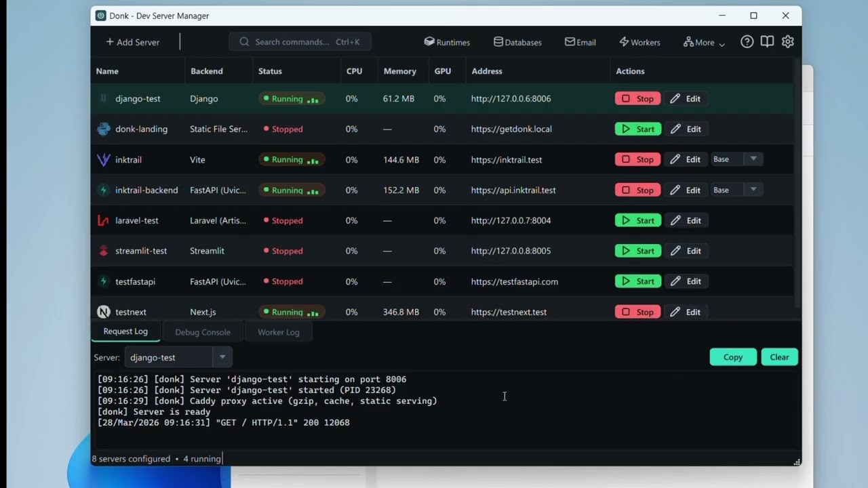Click the 346.8 MB memory value
This screenshot has height=488, width=868.
click(401, 312)
